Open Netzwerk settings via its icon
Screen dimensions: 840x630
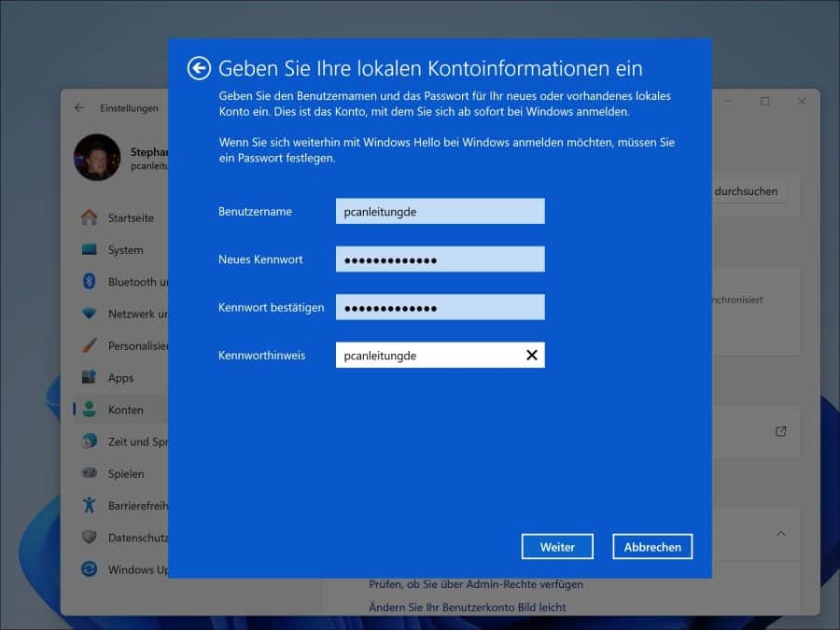pyautogui.click(x=90, y=314)
